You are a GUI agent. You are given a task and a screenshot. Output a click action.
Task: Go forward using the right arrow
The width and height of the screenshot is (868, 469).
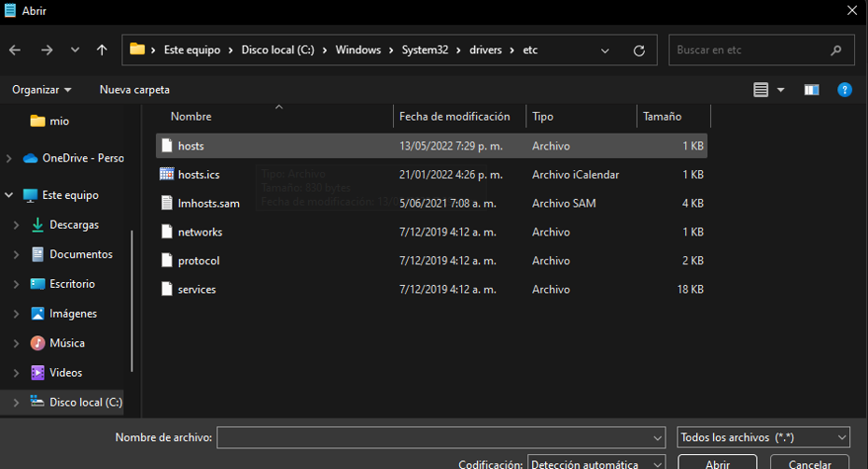(x=47, y=50)
